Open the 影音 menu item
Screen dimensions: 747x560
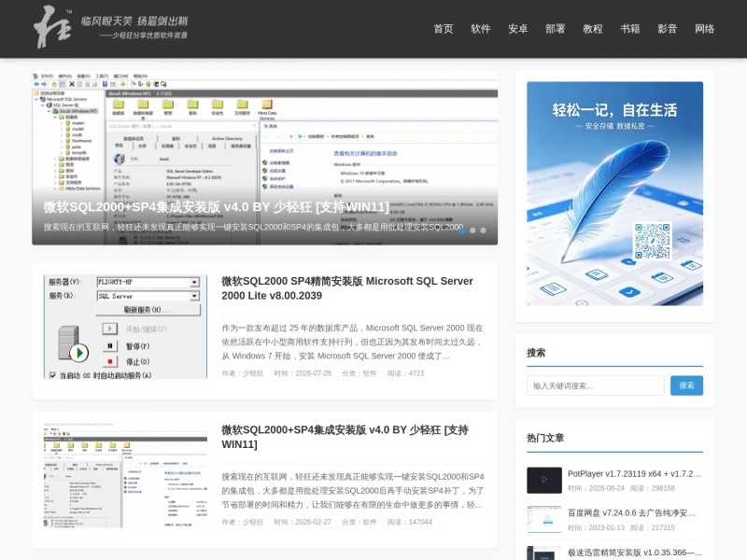[x=667, y=29]
